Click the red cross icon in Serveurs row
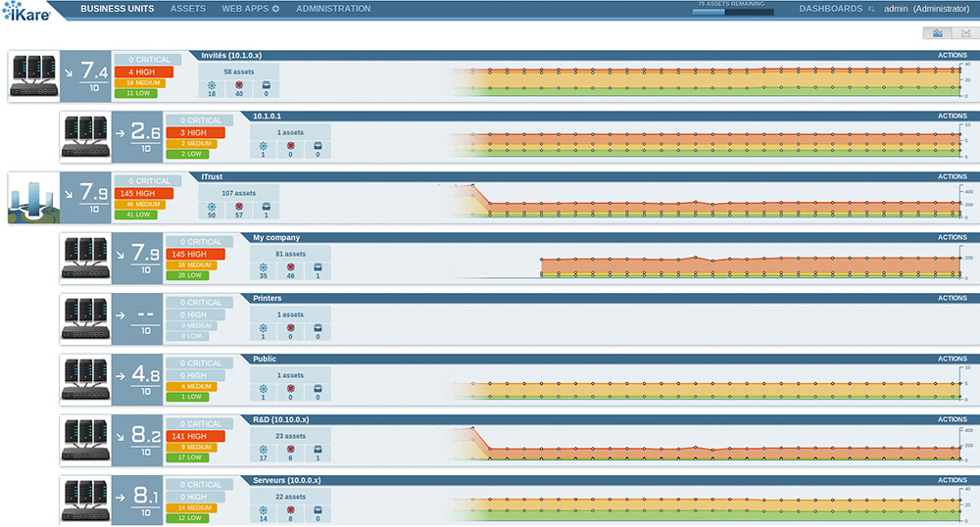This screenshot has width=980, height=527. click(x=290, y=510)
